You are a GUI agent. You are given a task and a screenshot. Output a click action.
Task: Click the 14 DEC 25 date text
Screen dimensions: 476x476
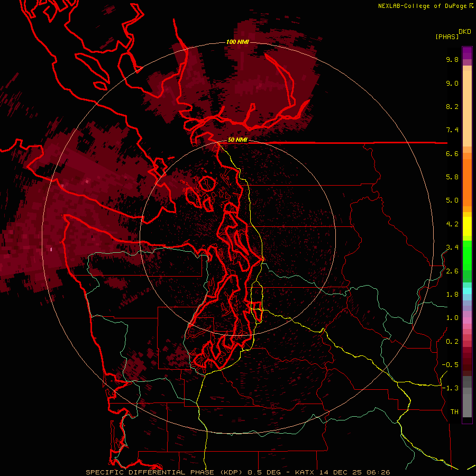341,472
